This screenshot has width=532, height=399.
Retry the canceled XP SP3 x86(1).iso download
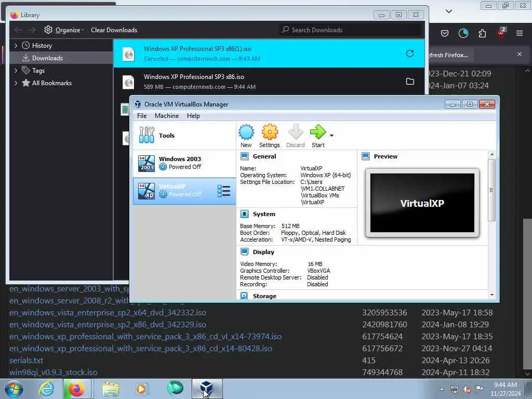click(410, 54)
